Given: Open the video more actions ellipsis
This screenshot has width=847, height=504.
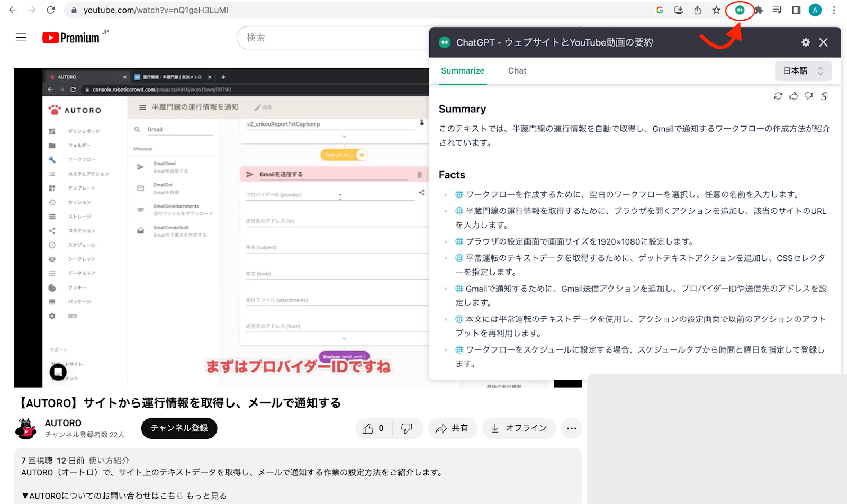Looking at the screenshot, I should (x=572, y=428).
